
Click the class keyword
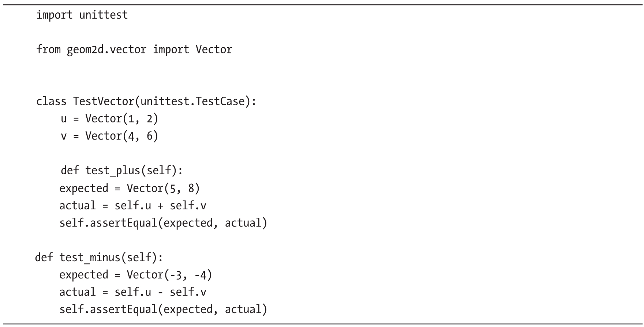[x=51, y=101]
